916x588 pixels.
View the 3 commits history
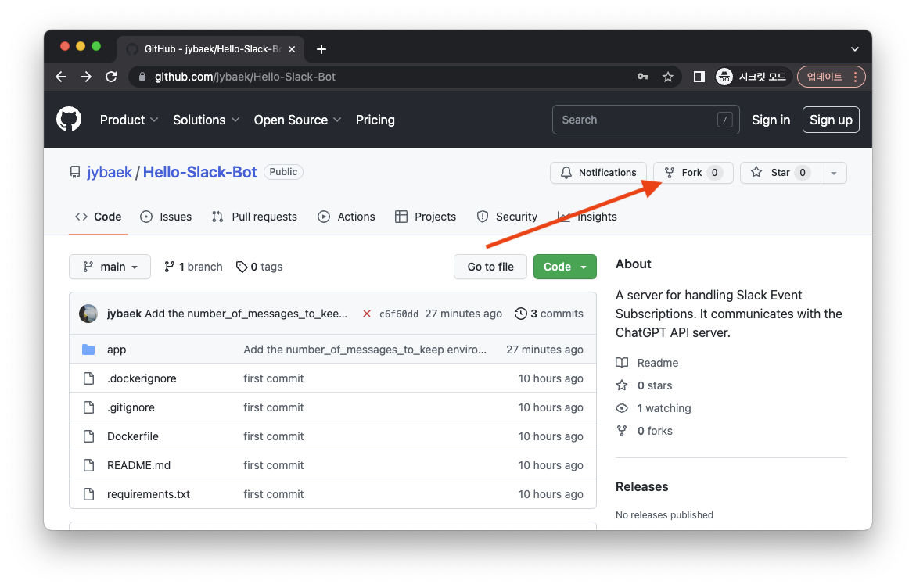pos(549,314)
